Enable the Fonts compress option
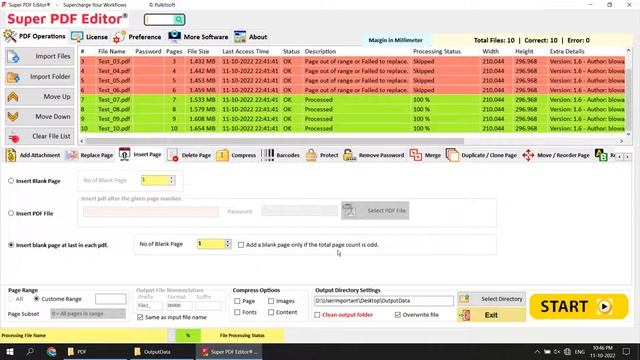Viewport: 640px width, 360px height. coord(237,312)
